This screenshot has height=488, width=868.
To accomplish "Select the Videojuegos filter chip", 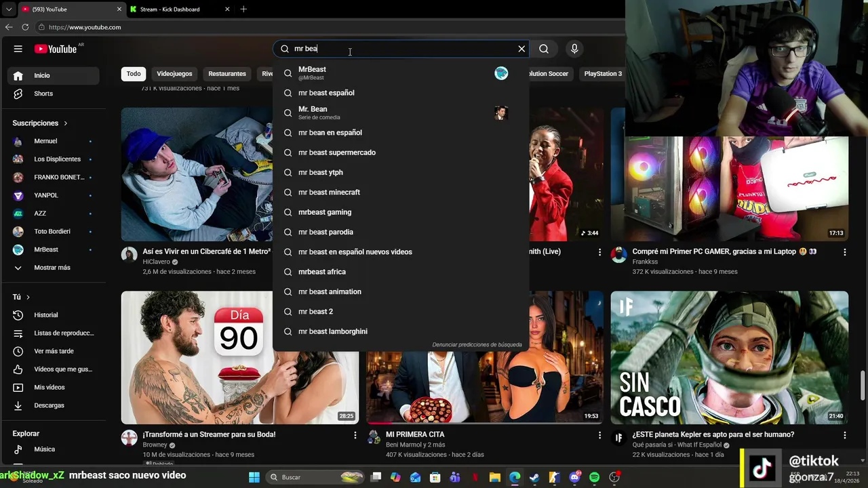I will pyautogui.click(x=174, y=74).
